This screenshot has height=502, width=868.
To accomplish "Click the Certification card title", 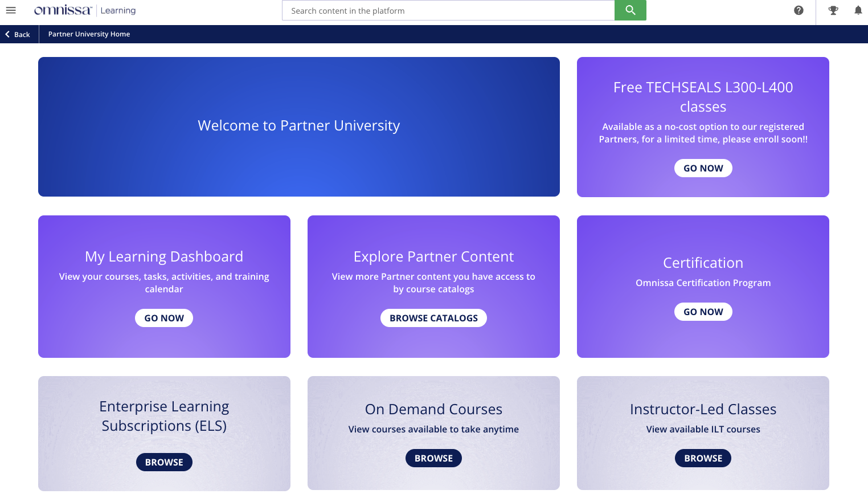I will 703,263.
